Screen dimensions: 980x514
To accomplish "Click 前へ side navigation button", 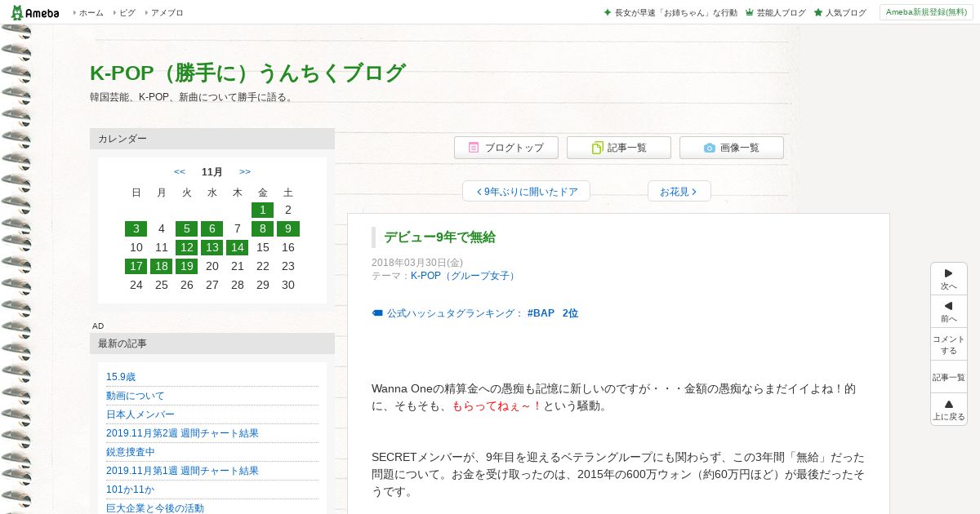I will pos(949,312).
